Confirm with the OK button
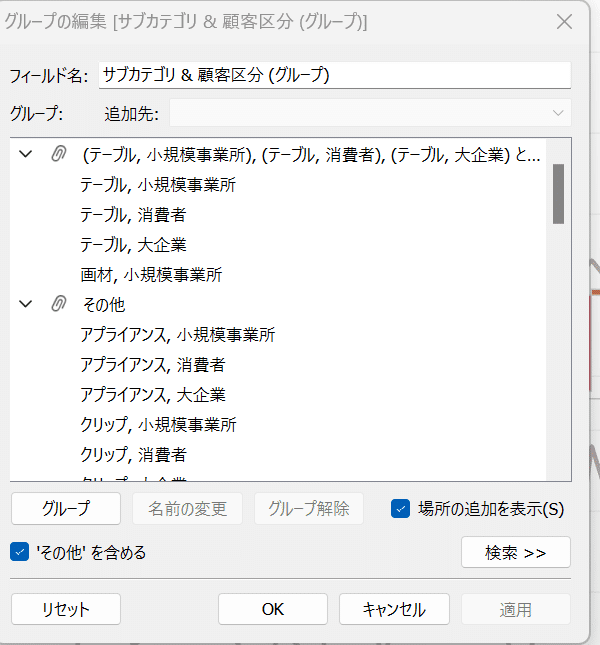Screen dimensions: 600x645 [273, 609]
